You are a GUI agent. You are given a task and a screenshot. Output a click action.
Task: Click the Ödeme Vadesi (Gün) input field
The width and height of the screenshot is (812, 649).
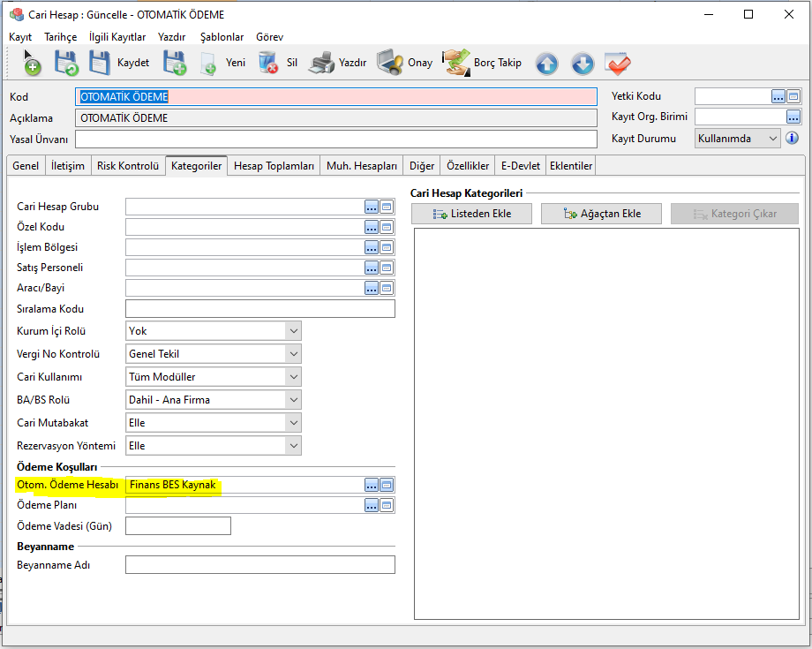pos(178,526)
